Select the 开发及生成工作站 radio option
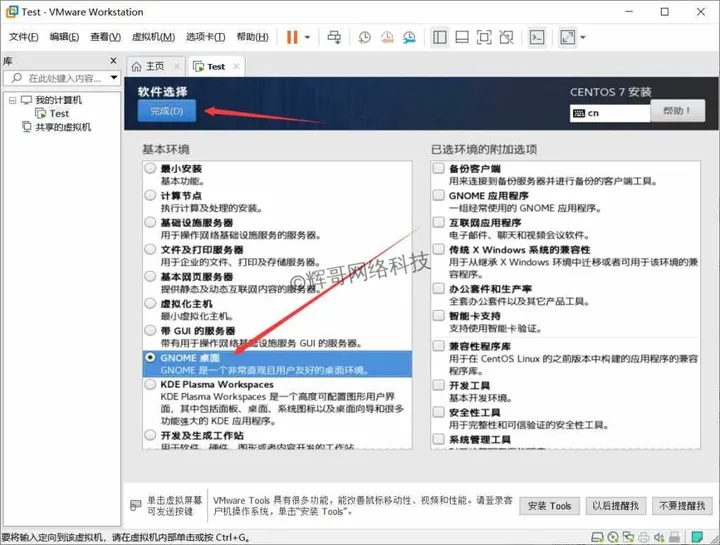Image resolution: width=720 pixels, height=545 pixels. 150,435
